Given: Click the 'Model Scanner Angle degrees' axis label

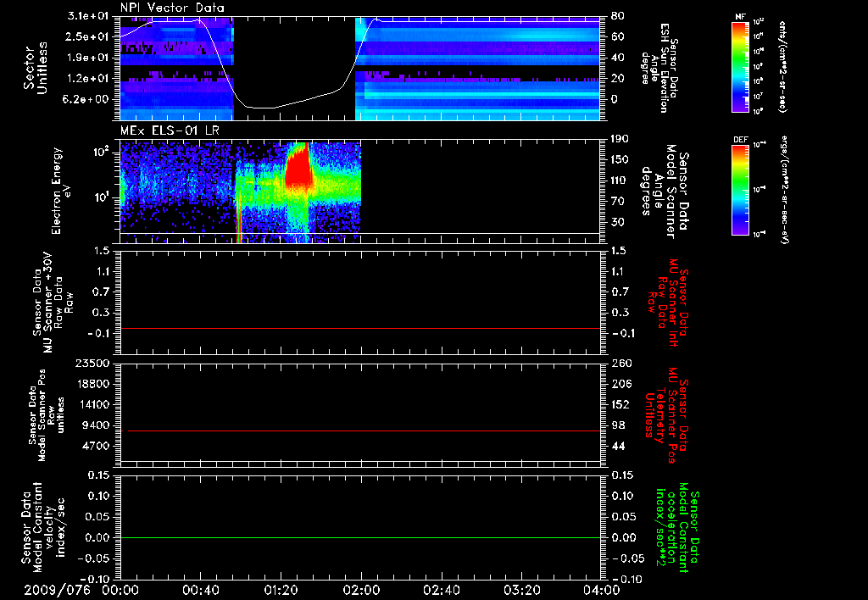Looking at the screenshot, I should [x=664, y=191].
